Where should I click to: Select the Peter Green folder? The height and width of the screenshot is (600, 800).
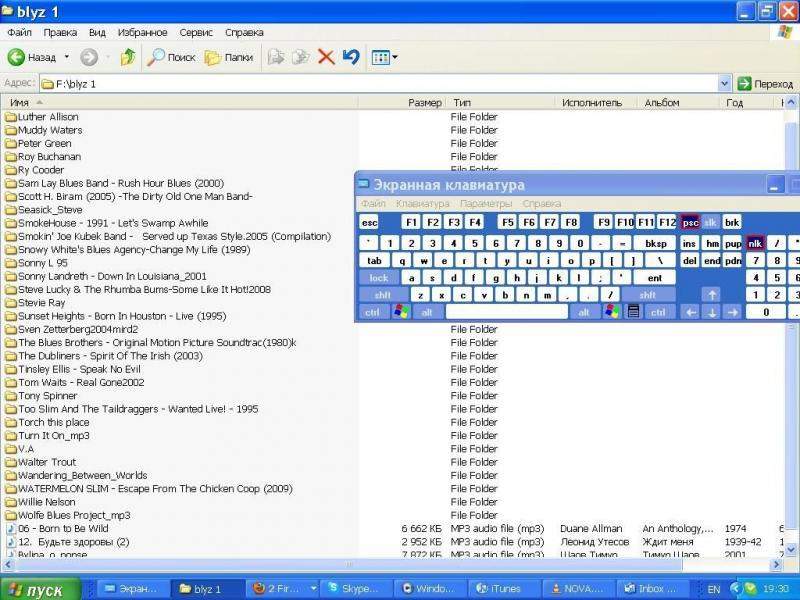pos(38,143)
